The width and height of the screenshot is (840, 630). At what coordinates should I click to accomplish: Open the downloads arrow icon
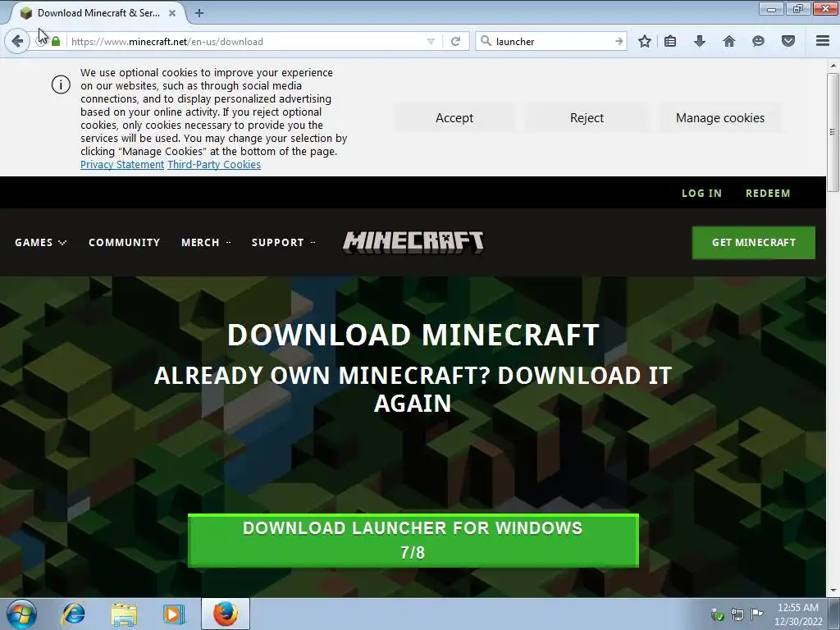pyautogui.click(x=700, y=41)
